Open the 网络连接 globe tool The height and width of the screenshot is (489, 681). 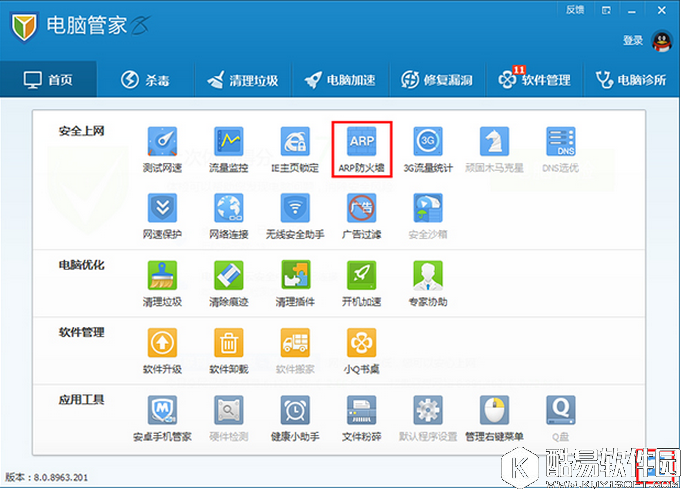coord(228,216)
